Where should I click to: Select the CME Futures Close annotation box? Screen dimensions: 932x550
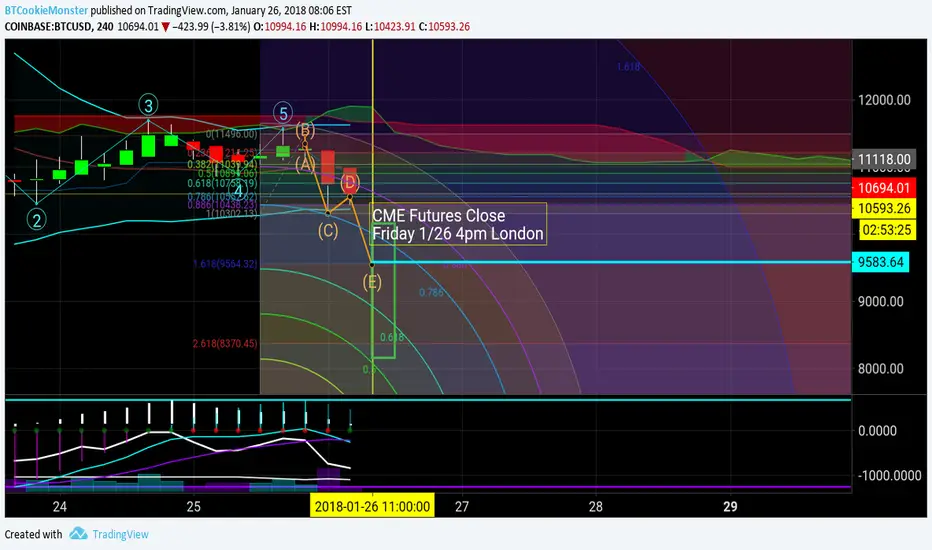(x=458, y=224)
